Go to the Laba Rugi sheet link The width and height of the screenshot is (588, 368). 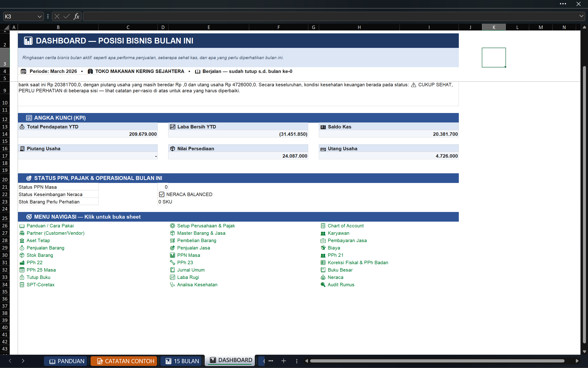188,278
